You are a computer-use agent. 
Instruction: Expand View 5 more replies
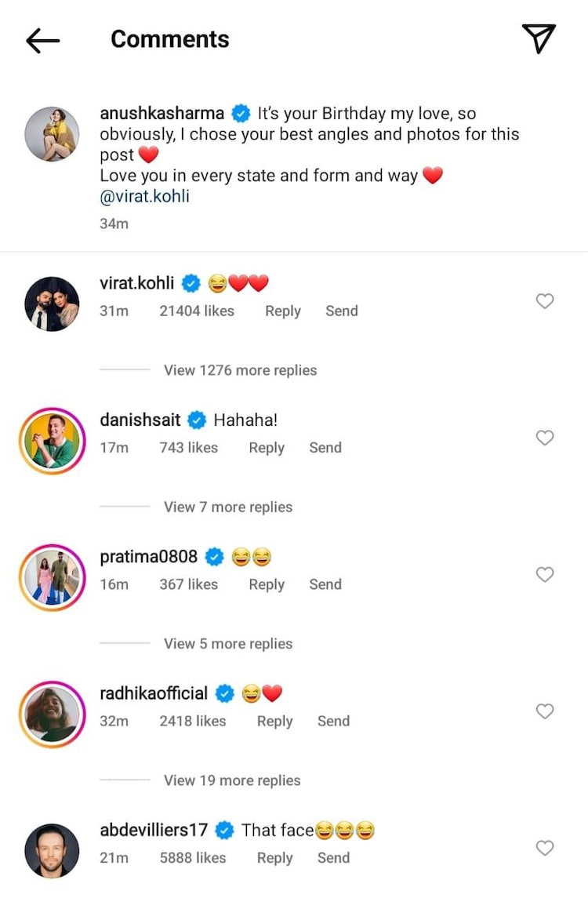(227, 644)
